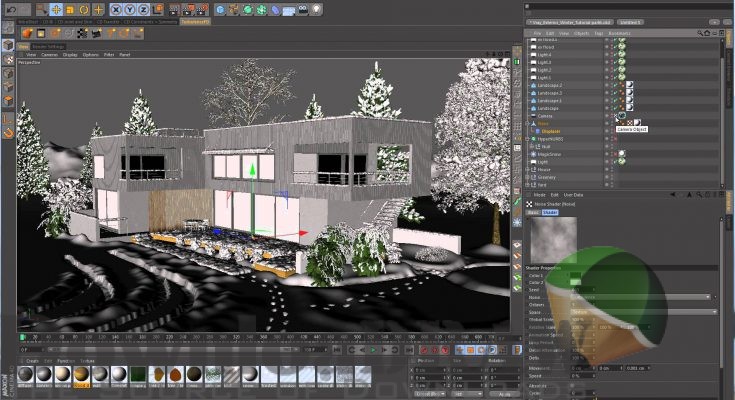Click the Shader button in attributes
The image size is (735, 400).
click(x=549, y=213)
